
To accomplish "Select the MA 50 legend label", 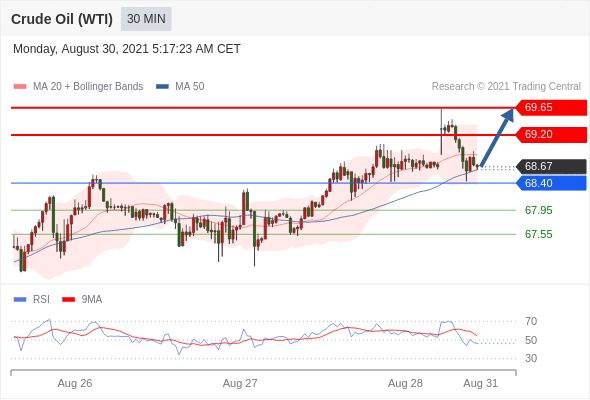I will (x=190, y=87).
